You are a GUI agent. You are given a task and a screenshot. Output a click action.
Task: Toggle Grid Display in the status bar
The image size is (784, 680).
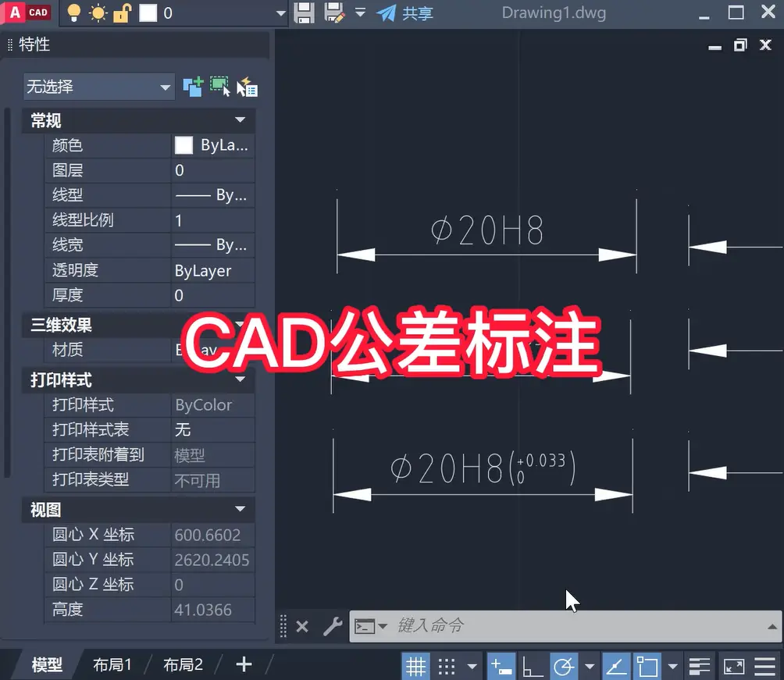coord(416,666)
